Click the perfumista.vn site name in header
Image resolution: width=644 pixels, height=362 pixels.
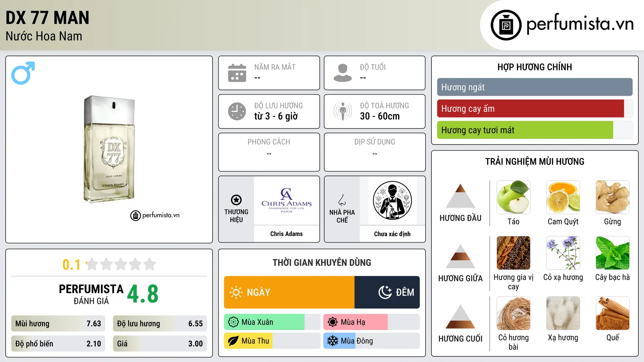(580, 24)
